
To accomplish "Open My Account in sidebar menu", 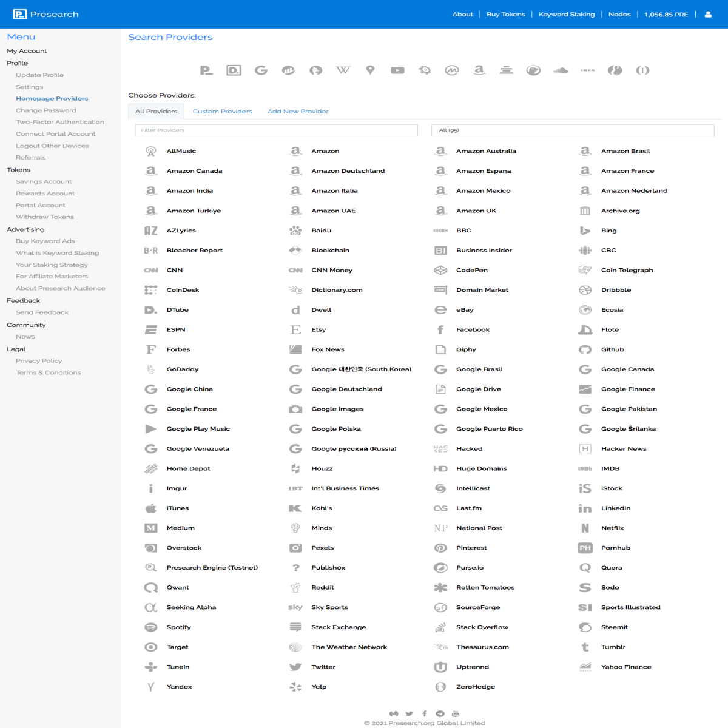I will coord(27,51).
